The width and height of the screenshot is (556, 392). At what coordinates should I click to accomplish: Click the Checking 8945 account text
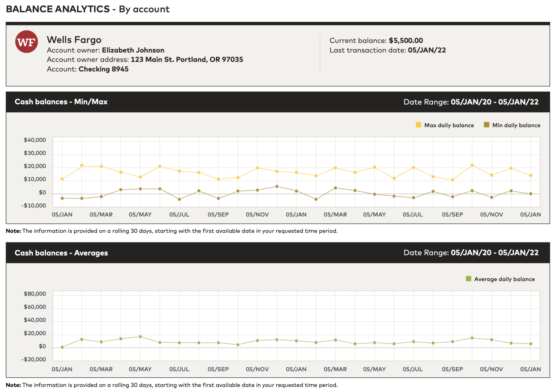pos(103,69)
